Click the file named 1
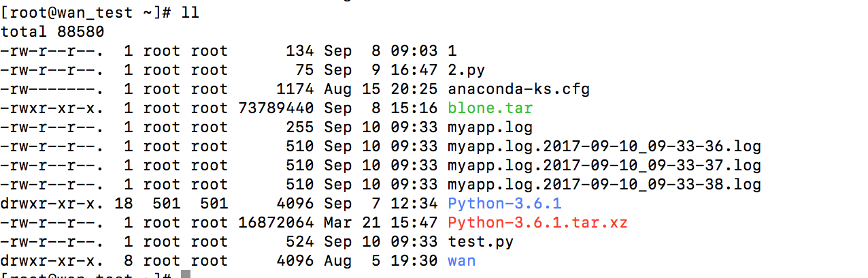The height and width of the screenshot is (278, 868). tap(452, 51)
